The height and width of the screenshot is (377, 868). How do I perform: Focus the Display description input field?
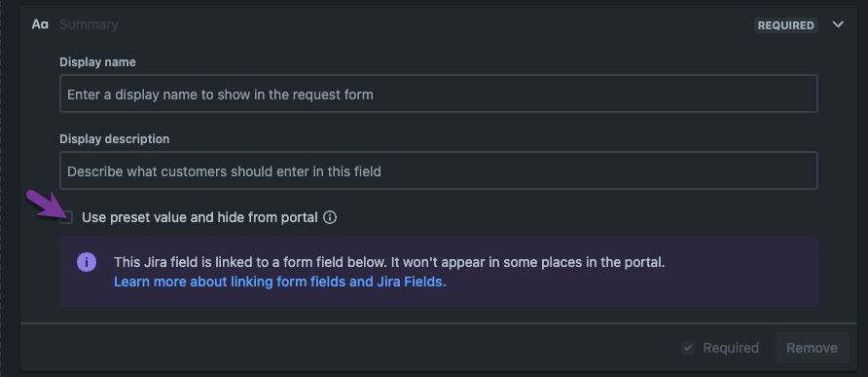pos(439,170)
